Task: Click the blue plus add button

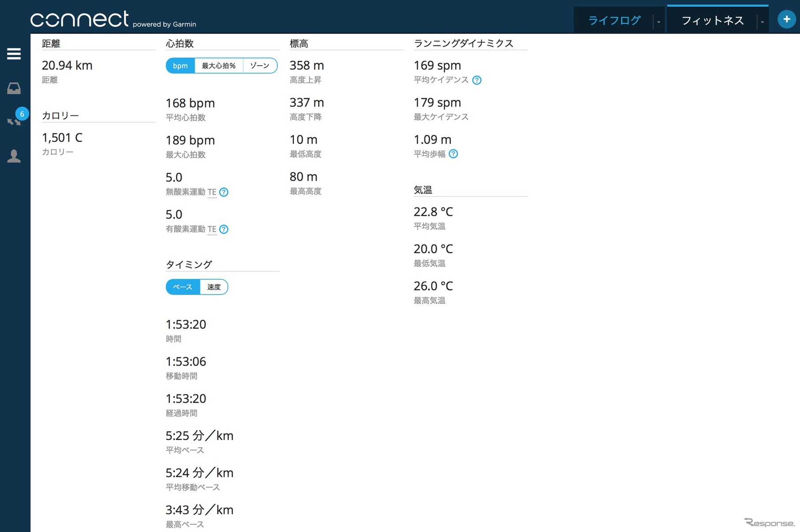Action: click(787, 19)
